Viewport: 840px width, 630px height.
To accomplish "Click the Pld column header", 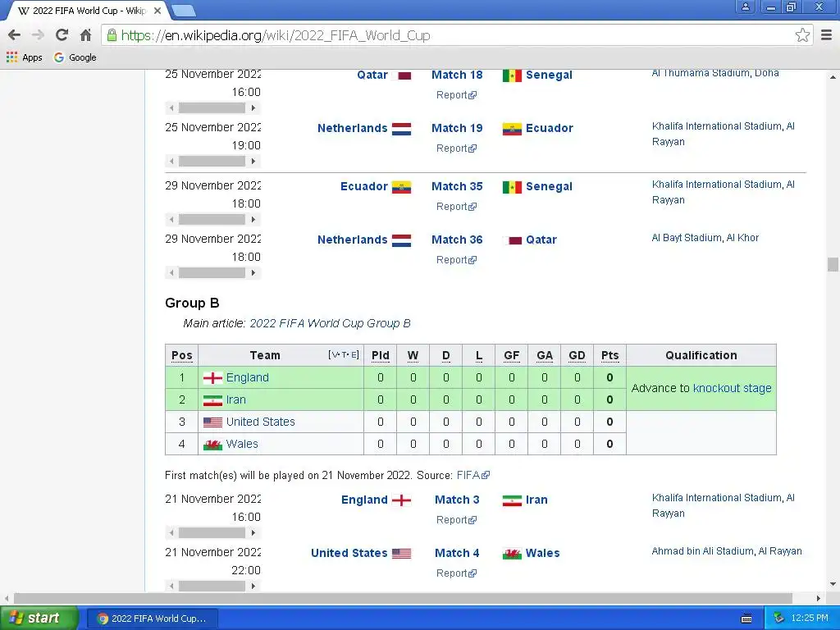I will (381, 356).
